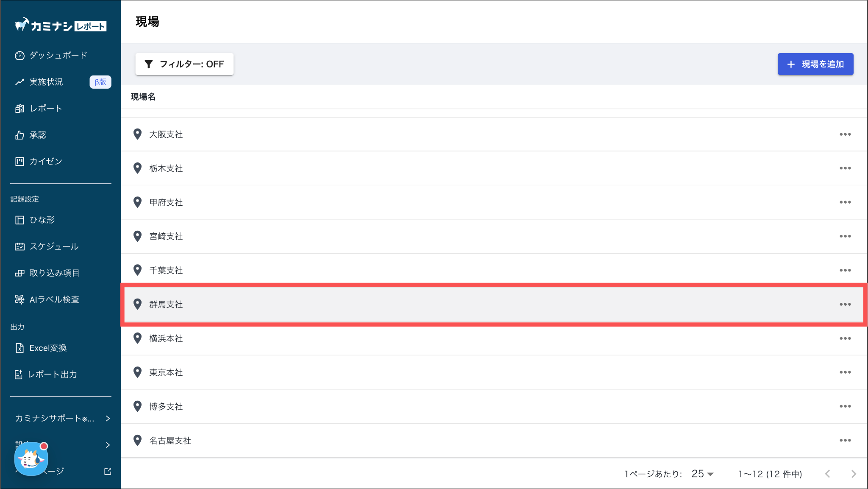Click the 現場名 column header

(143, 97)
